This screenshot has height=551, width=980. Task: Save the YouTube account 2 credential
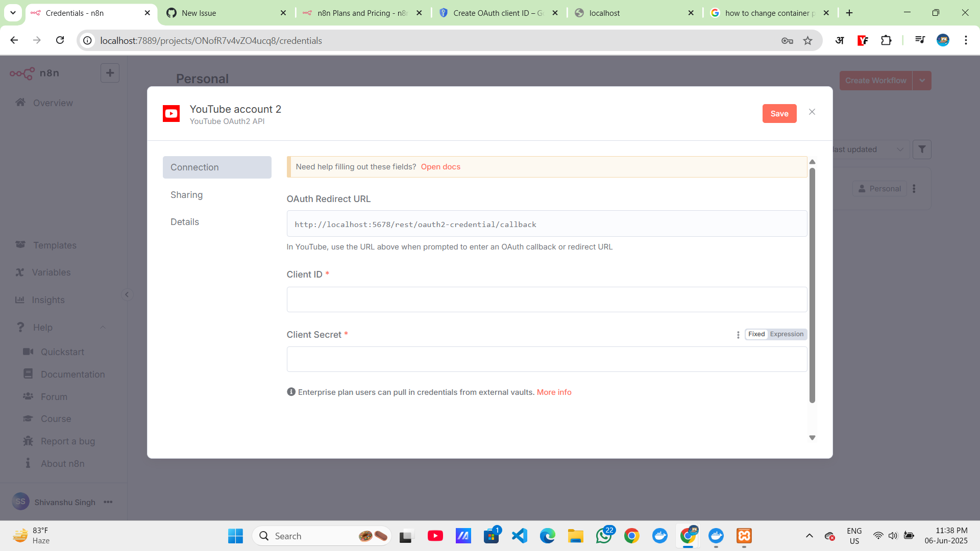(779, 113)
